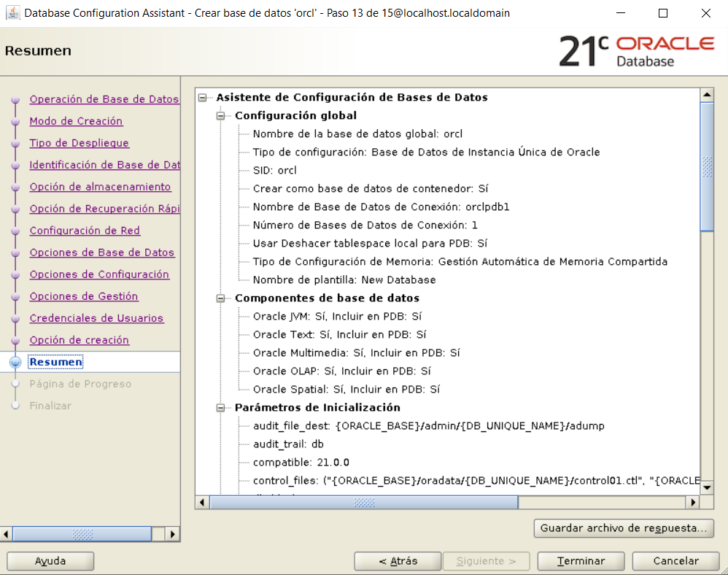This screenshot has height=575, width=728.
Task: Click the Java window icon in title bar
Action: click(x=13, y=12)
